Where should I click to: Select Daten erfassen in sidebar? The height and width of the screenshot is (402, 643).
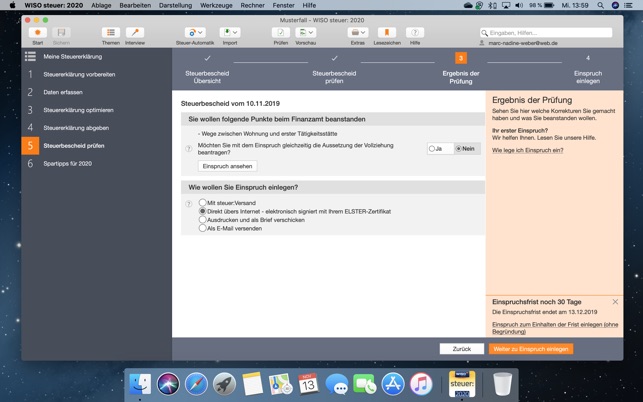[63, 92]
